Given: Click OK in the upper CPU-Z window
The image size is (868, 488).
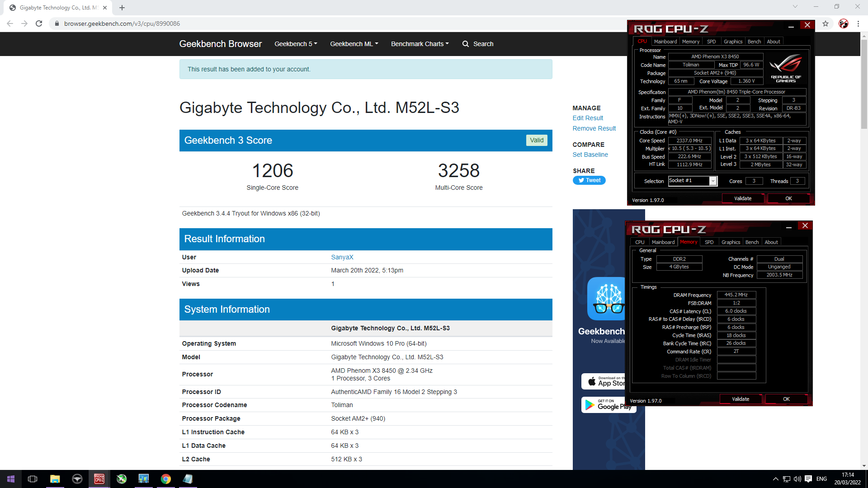Looking at the screenshot, I should pyautogui.click(x=788, y=198).
